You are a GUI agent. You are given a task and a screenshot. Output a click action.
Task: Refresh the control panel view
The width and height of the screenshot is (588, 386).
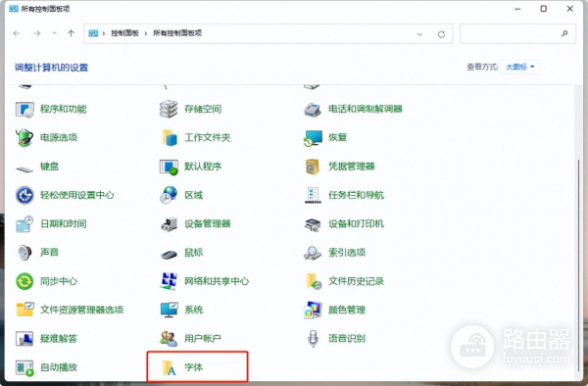click(x=441, y=34)
